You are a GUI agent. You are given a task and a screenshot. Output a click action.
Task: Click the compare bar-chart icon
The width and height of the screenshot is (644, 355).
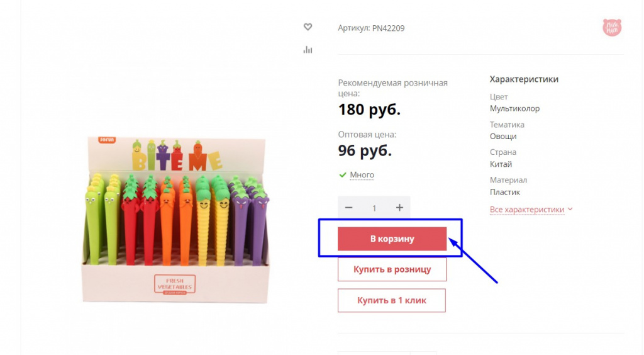(x=308, y=50)
